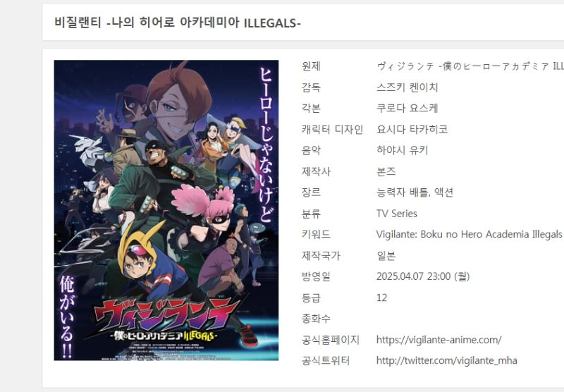
Task: Open the vigilante-anime.com official homepage link
Action: click(x=439, y=340)
